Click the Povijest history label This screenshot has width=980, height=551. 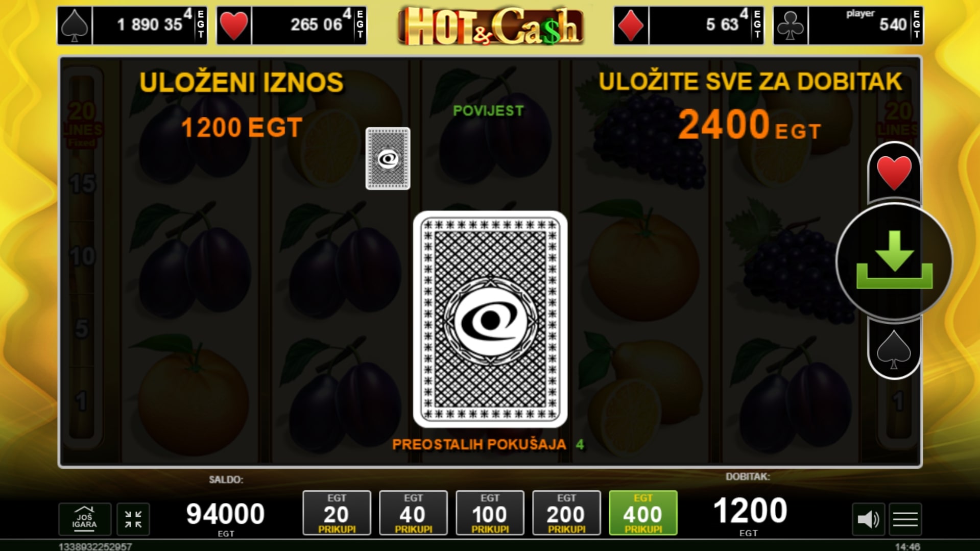pos(488,111)
